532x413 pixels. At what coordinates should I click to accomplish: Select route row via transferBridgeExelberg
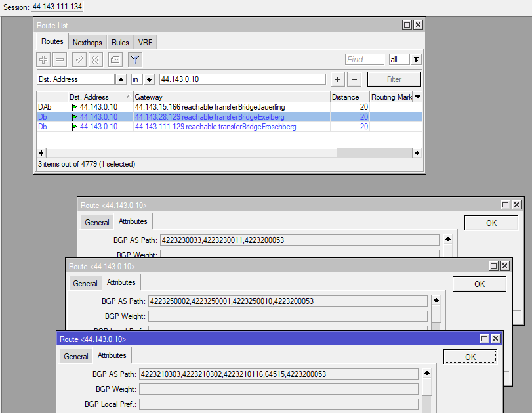(230, 117)
